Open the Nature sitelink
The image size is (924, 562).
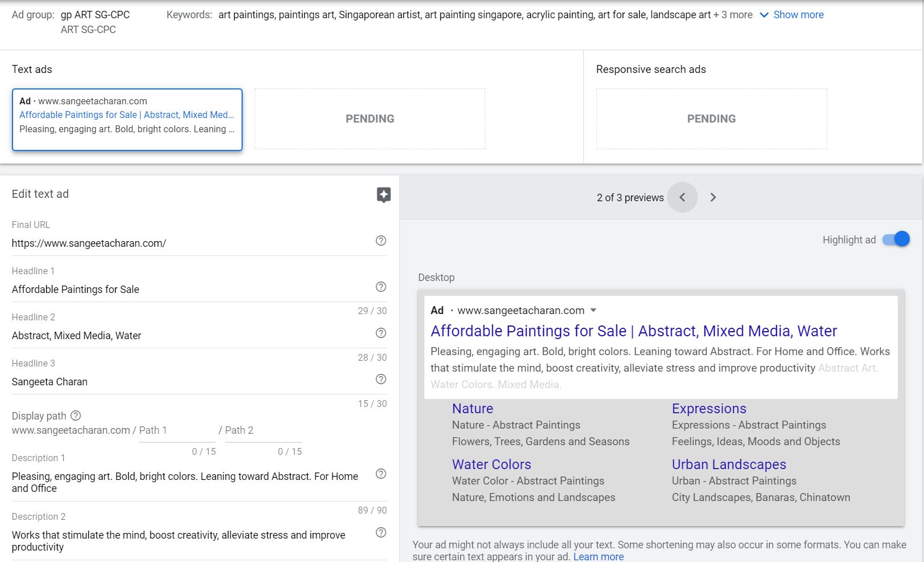click(x=472, y=408)
